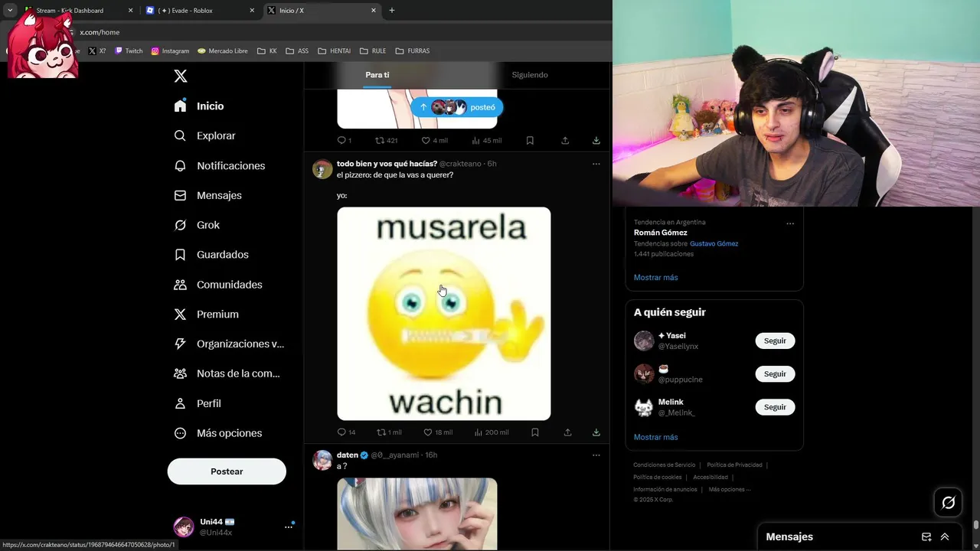Open Guardados bookmark icon in sidebar
The image size is (980, 551).
click(180, 254)
